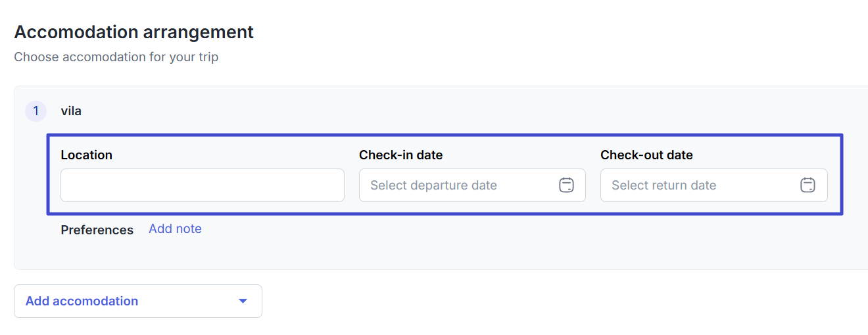
Task: Select the "Select departure date" placeholder text
Action: point(433,185)
